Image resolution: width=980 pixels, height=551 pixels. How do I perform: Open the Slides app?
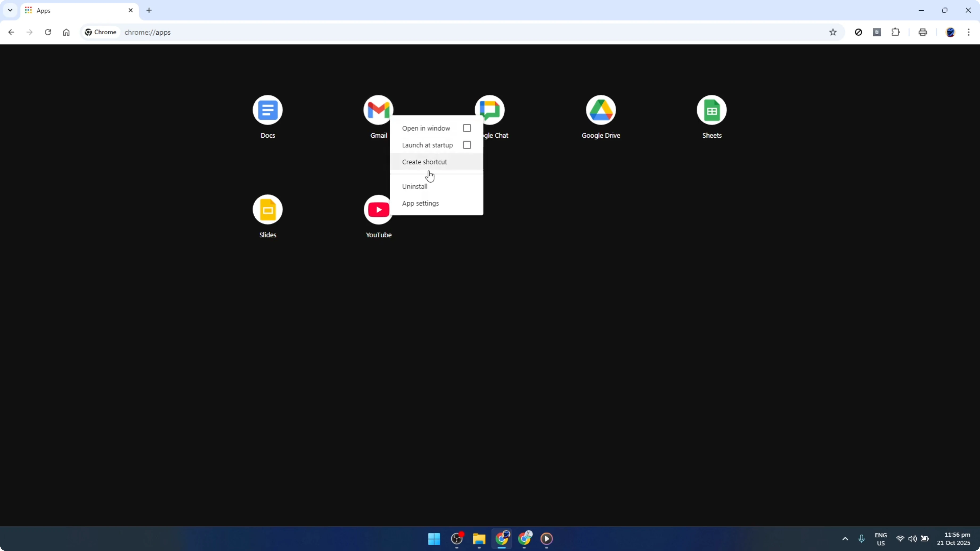click(267, 209)
